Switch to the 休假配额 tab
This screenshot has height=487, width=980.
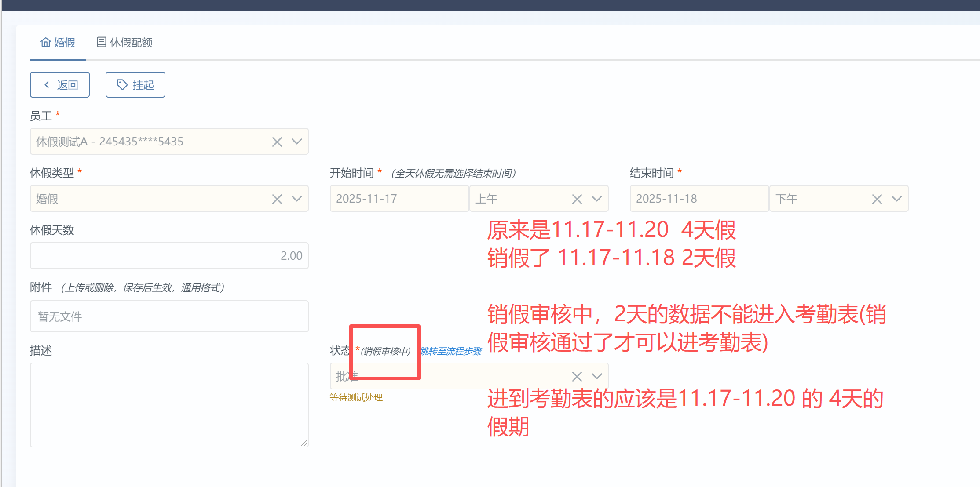[125, 43]
